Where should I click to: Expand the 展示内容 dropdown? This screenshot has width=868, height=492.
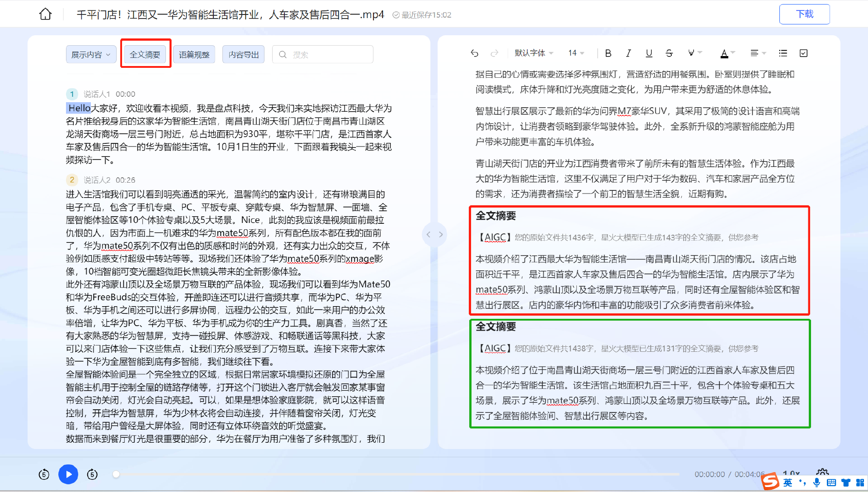[x=91, y=55]
